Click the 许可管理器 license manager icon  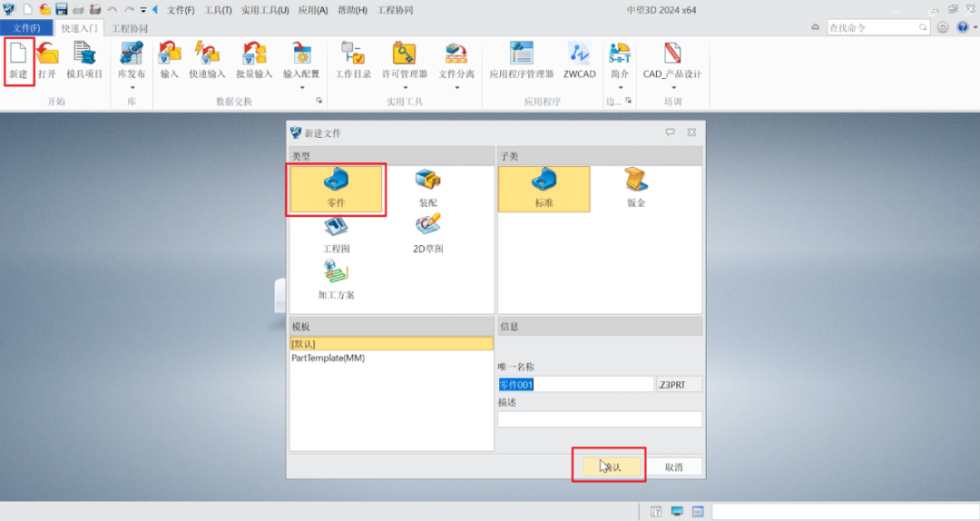pyautogui.click(x=405, y=60)
